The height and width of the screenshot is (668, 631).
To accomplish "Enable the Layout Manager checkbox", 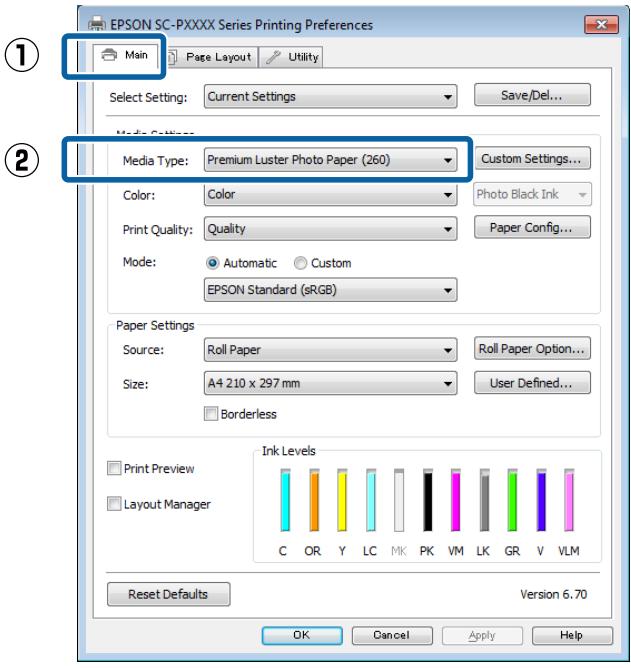I will point(114,504).
